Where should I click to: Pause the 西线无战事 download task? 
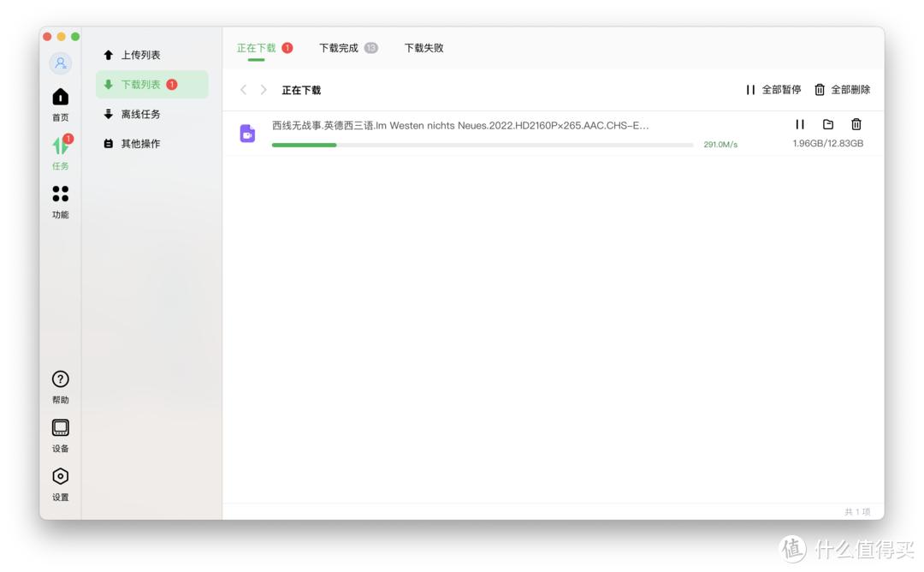[x=800, y=124]
